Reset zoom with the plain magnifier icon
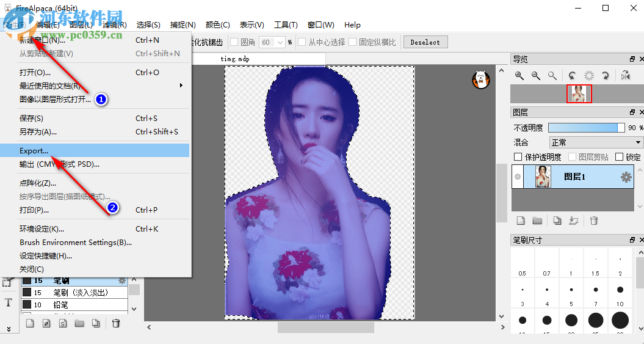This screenshot has width=644, height=344. [x=552, y=76]
